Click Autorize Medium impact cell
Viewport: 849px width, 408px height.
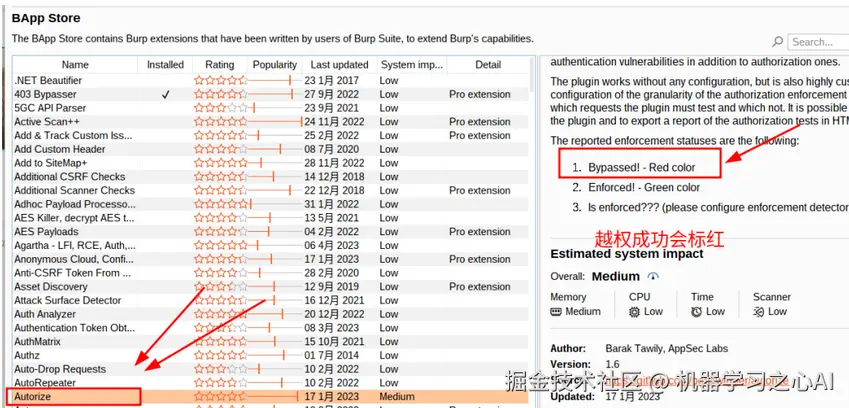[x=397, y=397]
